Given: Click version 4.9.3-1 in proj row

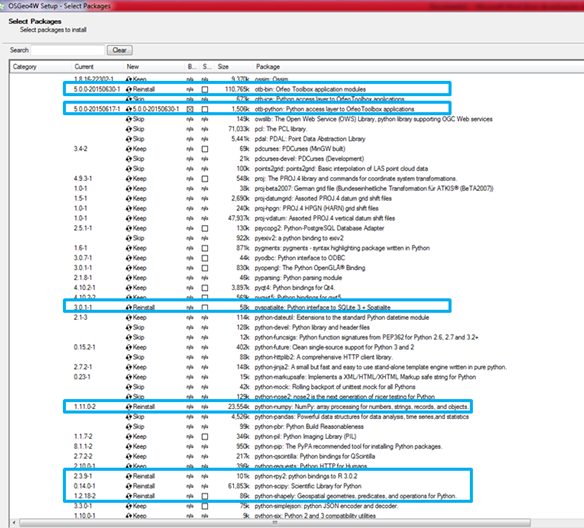Looking at the screenshot, I should (x=83, y=179).
